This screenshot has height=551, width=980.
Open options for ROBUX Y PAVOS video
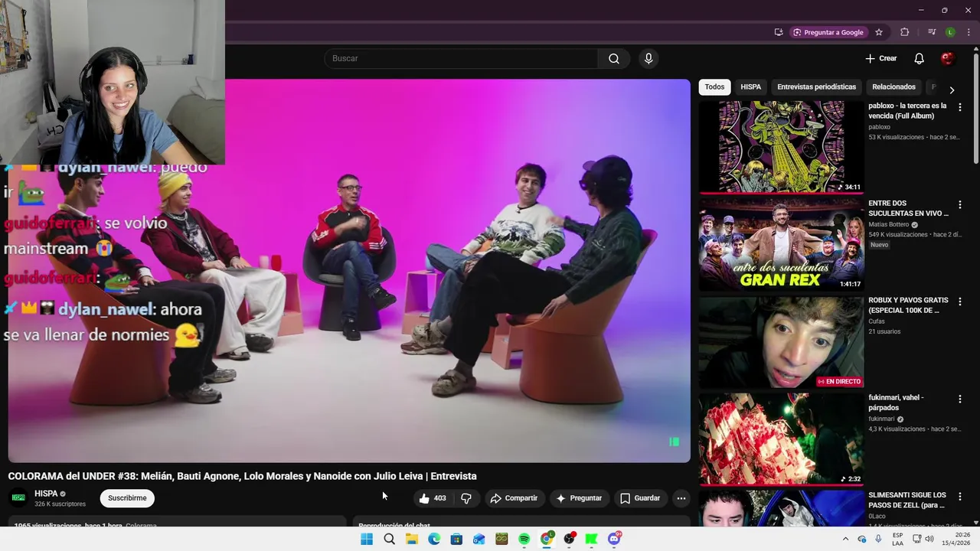[x=960, y=302]
